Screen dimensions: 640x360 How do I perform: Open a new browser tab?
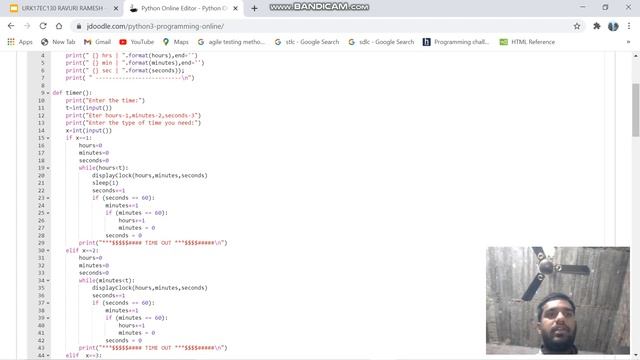(x=254, y=8)
